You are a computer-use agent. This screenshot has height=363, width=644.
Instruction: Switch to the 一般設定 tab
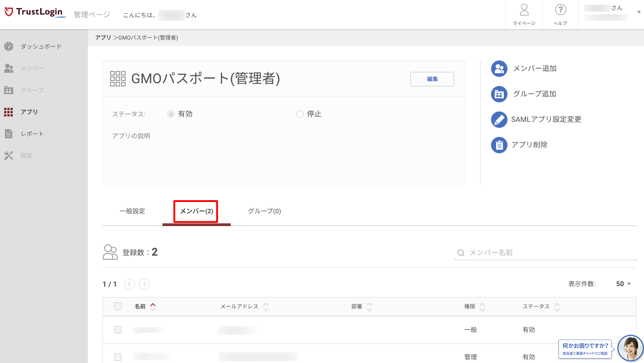pos(132,211)
